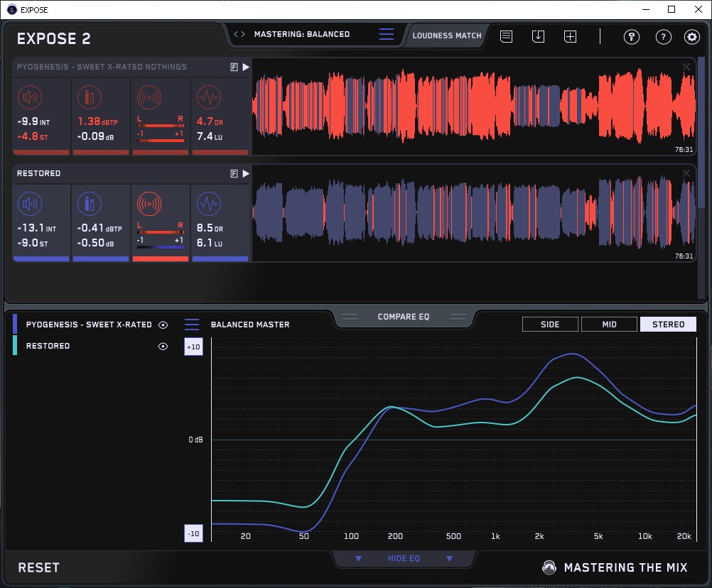
Task: Select Pyogenesis loudness speaker icon
Action: 30,97
